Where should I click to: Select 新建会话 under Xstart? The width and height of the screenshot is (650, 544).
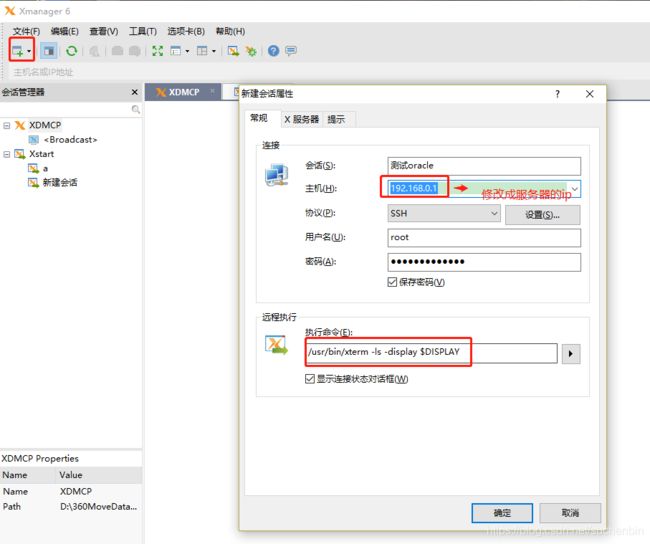(x=60, y=182)
